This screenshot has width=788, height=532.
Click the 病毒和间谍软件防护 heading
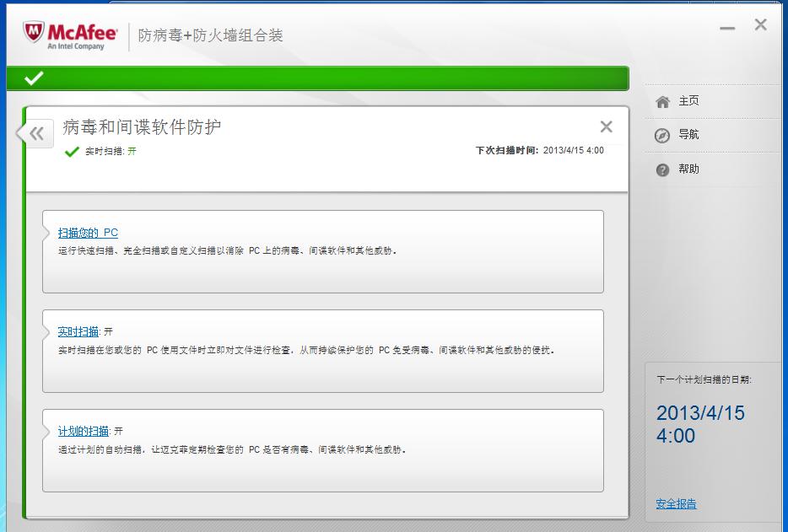coord(142,127)
